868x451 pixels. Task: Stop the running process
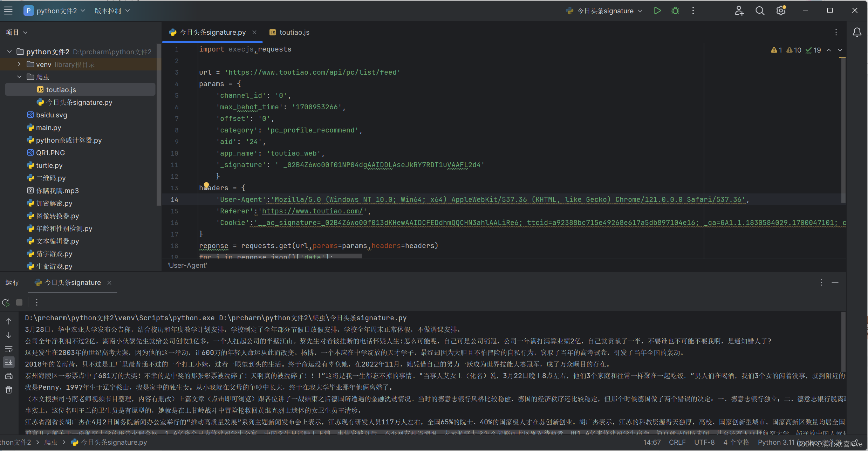pos(19,302)
